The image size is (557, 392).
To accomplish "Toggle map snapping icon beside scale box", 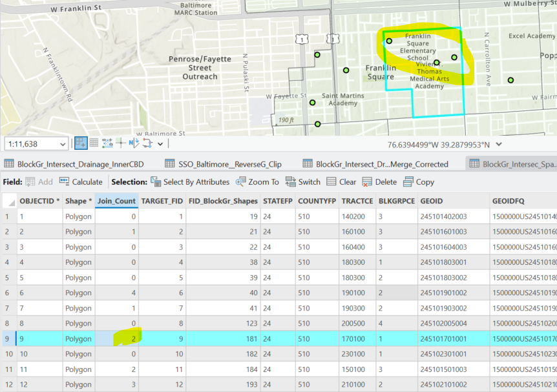I will click(81, 143).
